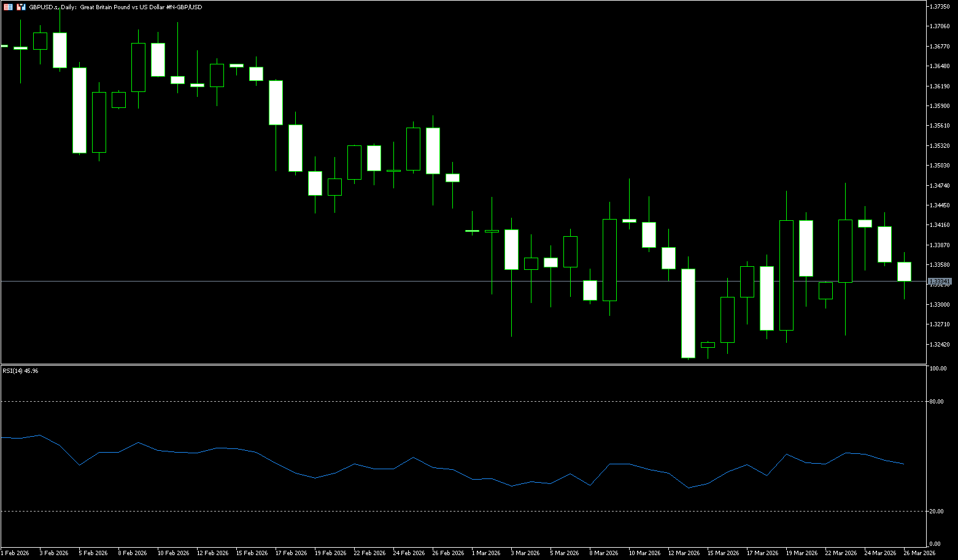Select the 26 Feb 2026 date label

point(448,553)
